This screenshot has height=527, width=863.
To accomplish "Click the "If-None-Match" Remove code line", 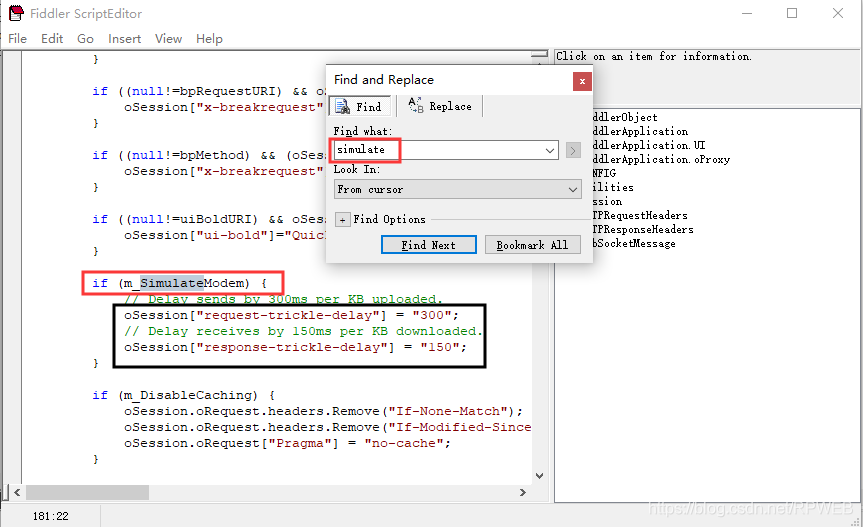I will (x=323, y=411).
